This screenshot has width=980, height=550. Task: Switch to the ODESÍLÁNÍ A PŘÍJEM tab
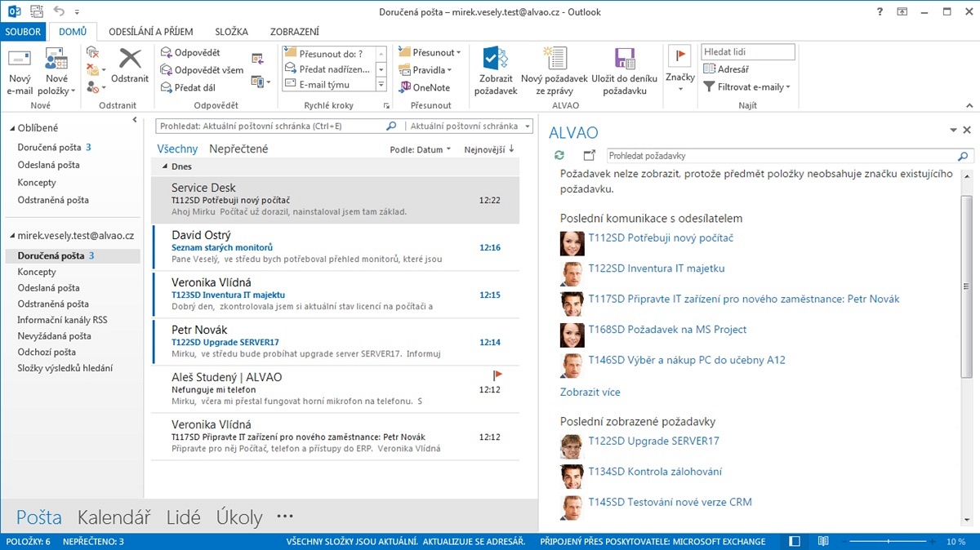tap(151, 32)
